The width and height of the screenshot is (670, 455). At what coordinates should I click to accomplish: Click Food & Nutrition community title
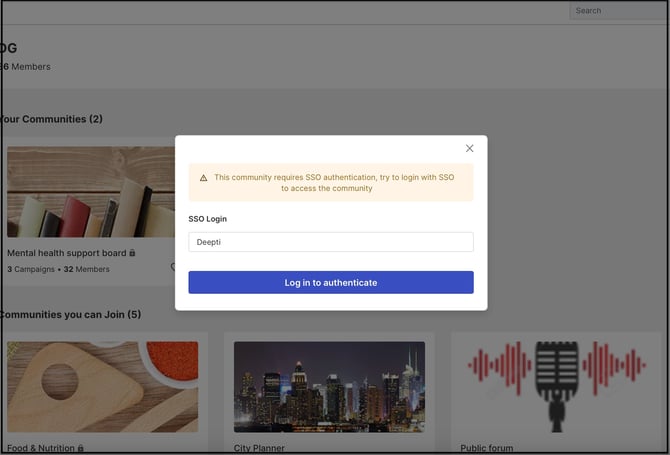coord(41,448)
